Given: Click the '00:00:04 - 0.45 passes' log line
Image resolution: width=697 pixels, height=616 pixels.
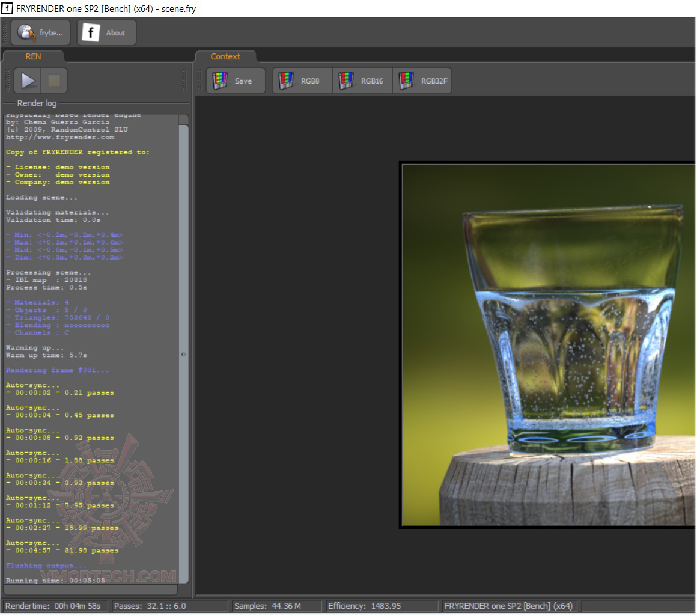Looking at the screenshot, I should point(60,415).
